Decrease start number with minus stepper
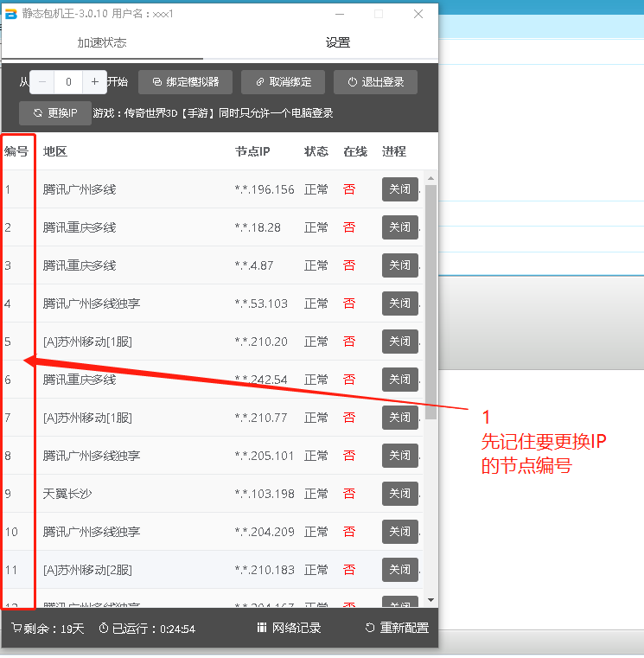Image resolution: width=644 pixels, height=658 pixels. 42,82
